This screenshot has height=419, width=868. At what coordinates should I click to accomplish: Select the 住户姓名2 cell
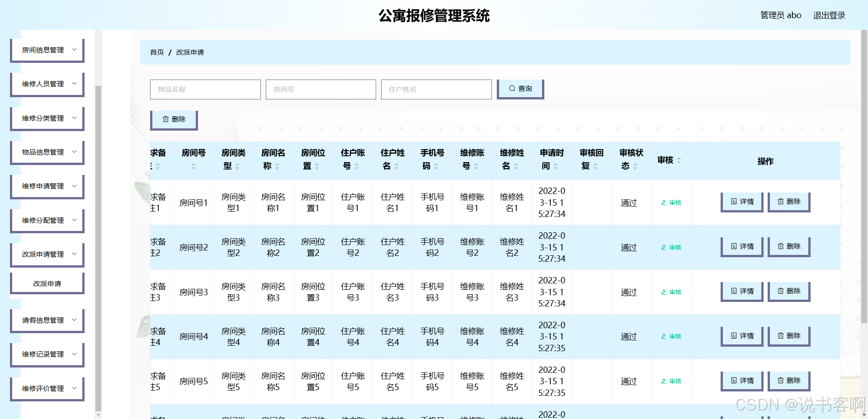click(x=392, y=247)
